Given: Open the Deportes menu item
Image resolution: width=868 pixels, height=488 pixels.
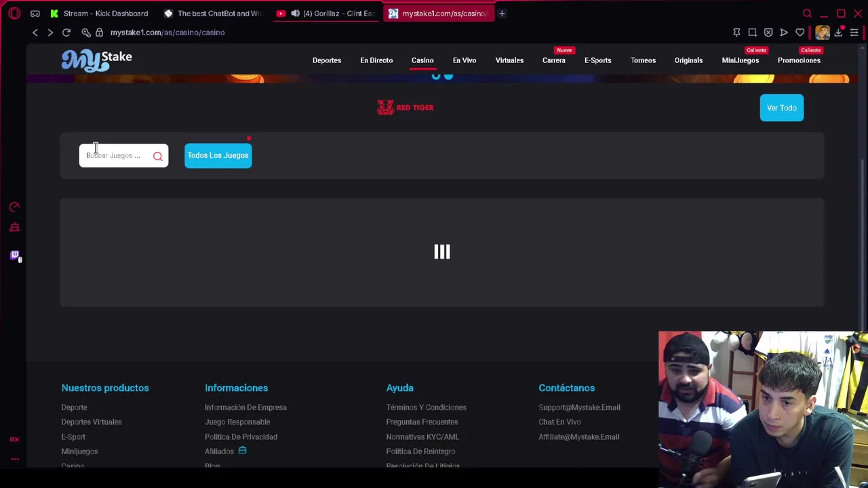Looking at the screenshot, I should pos(327,60).
